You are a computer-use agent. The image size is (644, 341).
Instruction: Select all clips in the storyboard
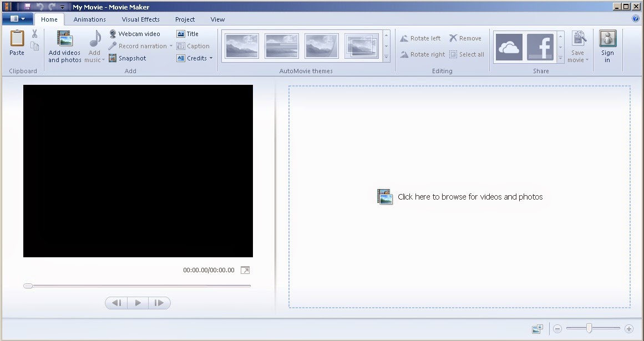click(x=466, y=54)
